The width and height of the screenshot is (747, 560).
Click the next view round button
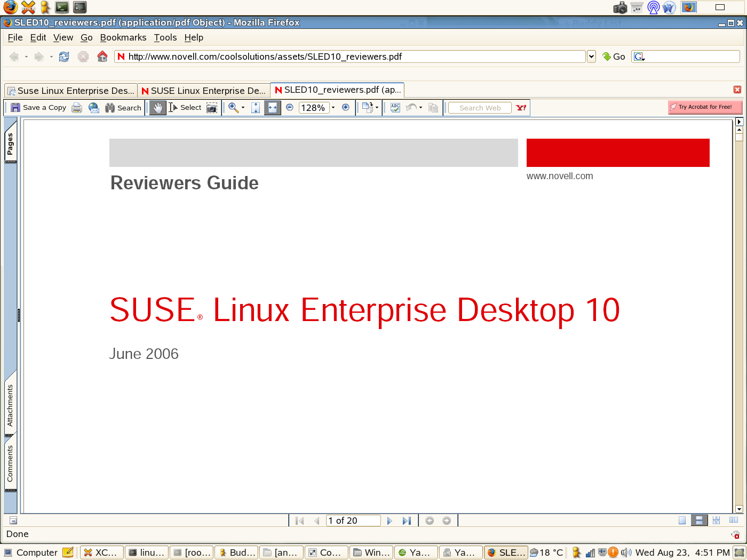pos(447,521)
